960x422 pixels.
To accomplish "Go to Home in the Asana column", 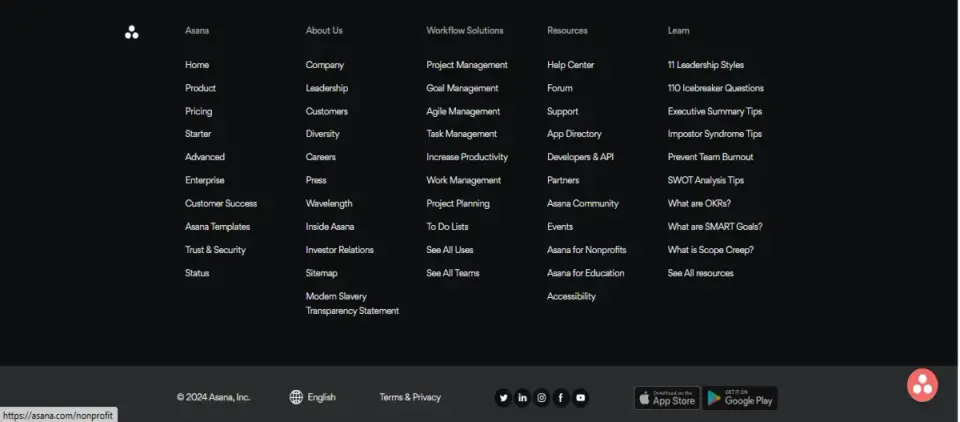I will click(197, 65).
